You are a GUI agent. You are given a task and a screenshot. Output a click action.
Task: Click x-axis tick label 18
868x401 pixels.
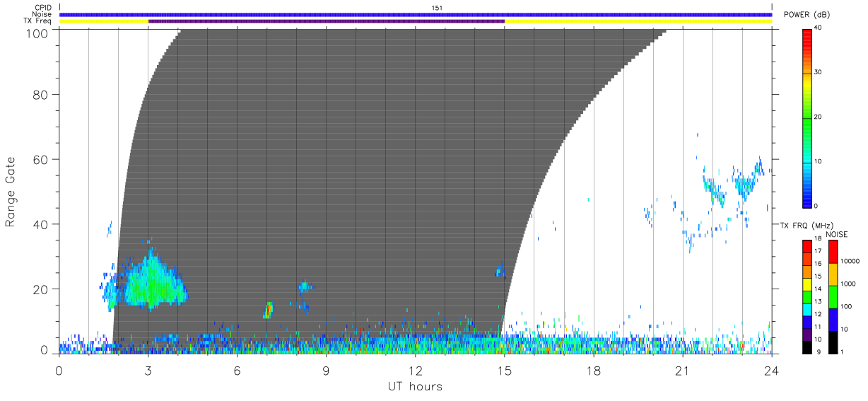coord(594,371)
